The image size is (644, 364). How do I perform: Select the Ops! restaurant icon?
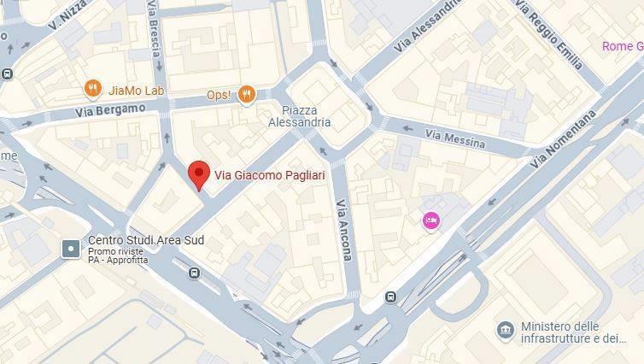247,95
